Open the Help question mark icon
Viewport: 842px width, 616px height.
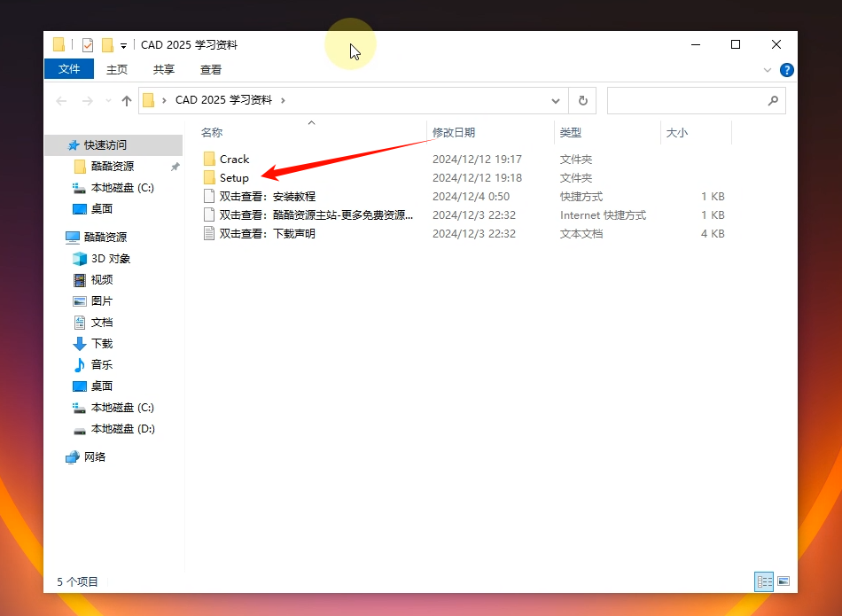tap(786, 70)
